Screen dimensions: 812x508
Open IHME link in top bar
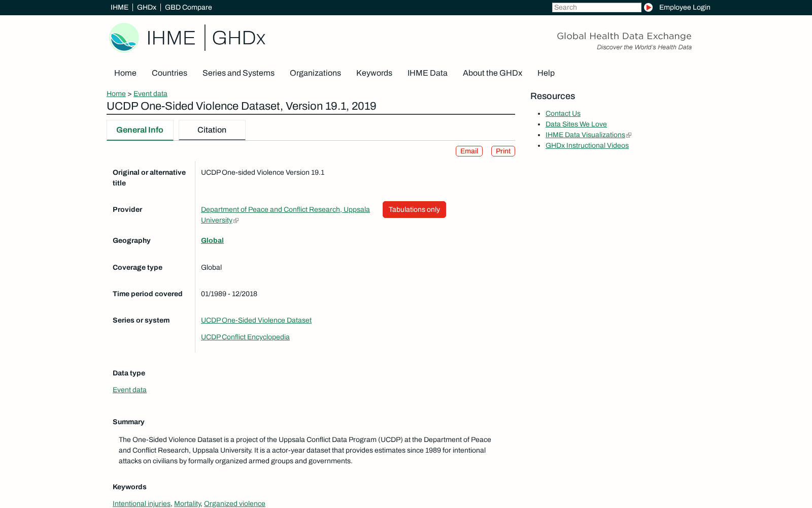tap(119, 7)
